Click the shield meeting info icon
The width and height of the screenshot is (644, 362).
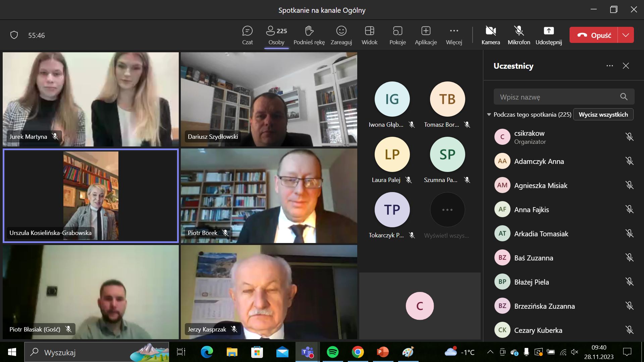pyautogui.click(x=14, y=35)
